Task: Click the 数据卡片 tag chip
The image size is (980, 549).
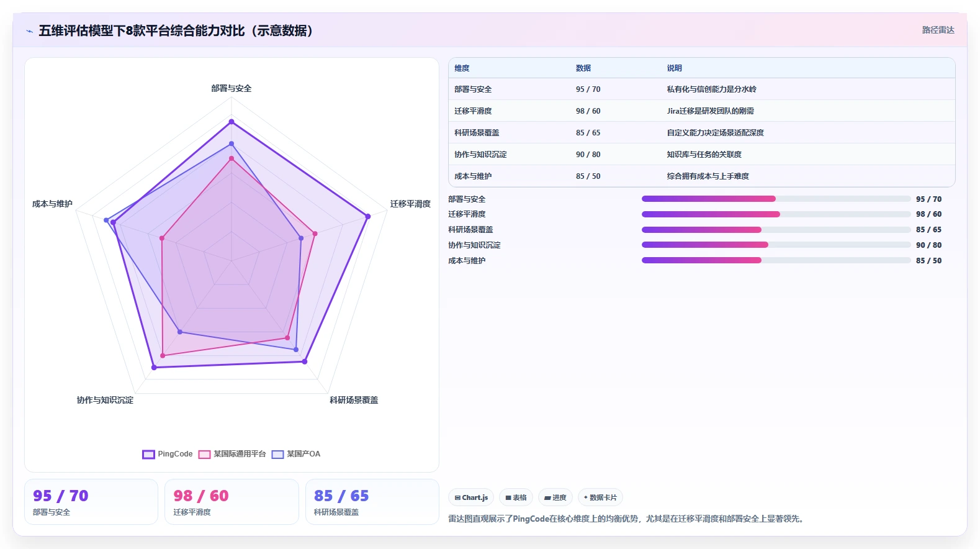Action: (x=600, y=497)
